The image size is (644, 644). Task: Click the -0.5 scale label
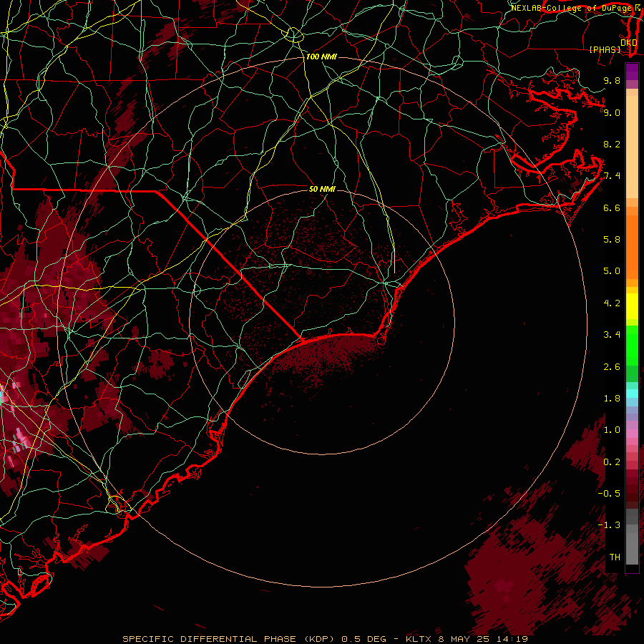point(609,494)
